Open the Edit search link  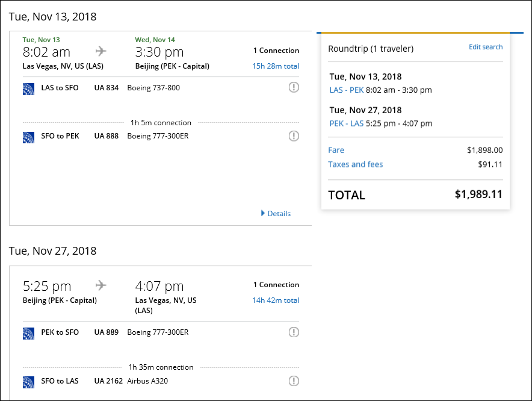[x=486, y=47]
